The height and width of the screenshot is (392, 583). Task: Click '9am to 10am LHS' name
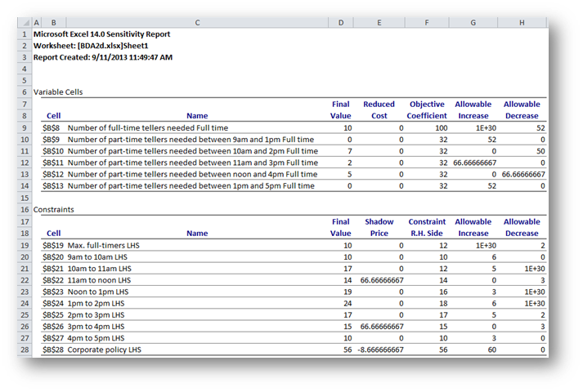(97, 257)
